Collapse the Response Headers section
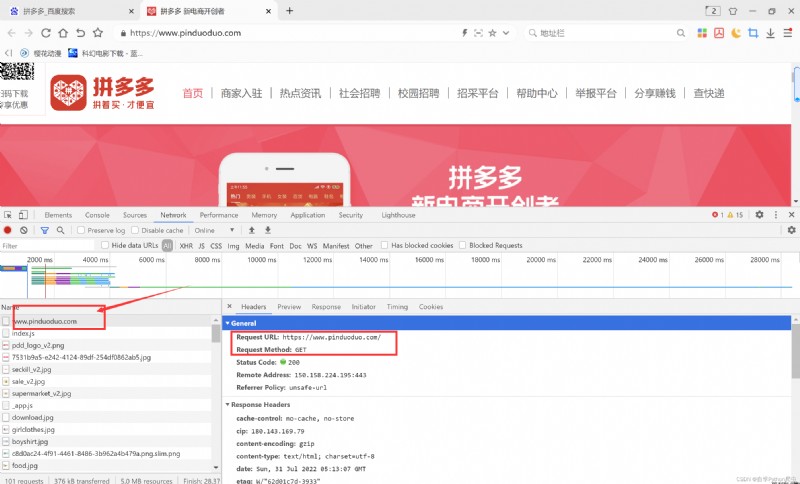Image resolution: width=800 pixels, height=484 pixels. (228, 404)
